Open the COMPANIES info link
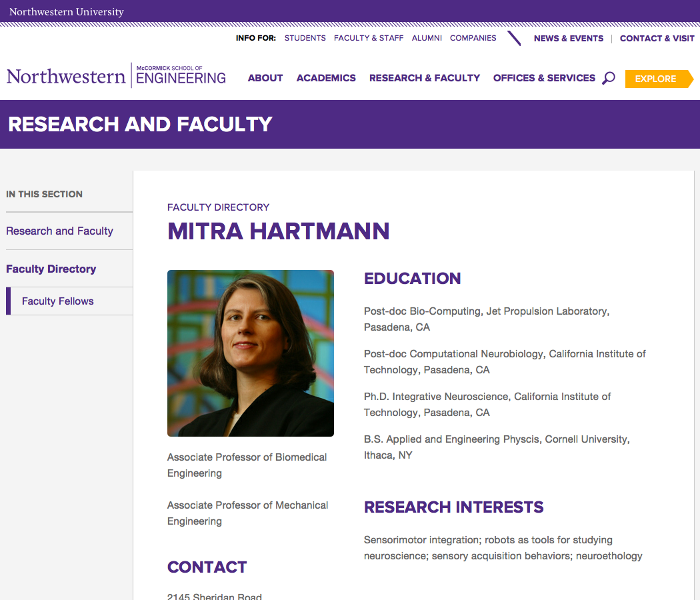Image resolution: width=700 pixels, height=600 pixels. point(473,38)
